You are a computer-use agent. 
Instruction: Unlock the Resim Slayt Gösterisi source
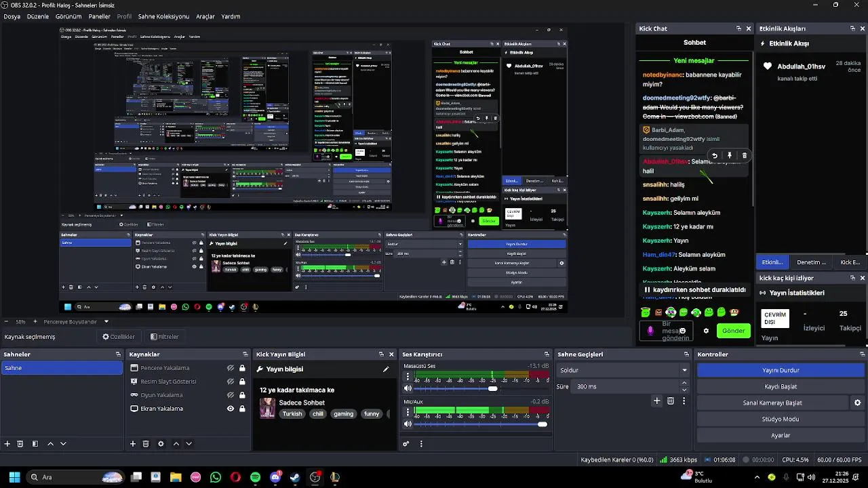tap(242, 382)
